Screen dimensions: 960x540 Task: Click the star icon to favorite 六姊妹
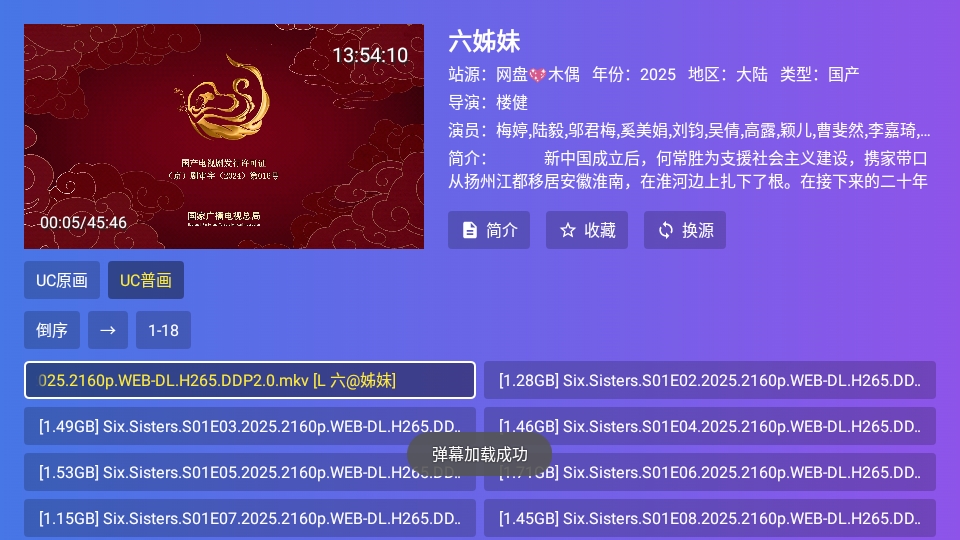568,230
